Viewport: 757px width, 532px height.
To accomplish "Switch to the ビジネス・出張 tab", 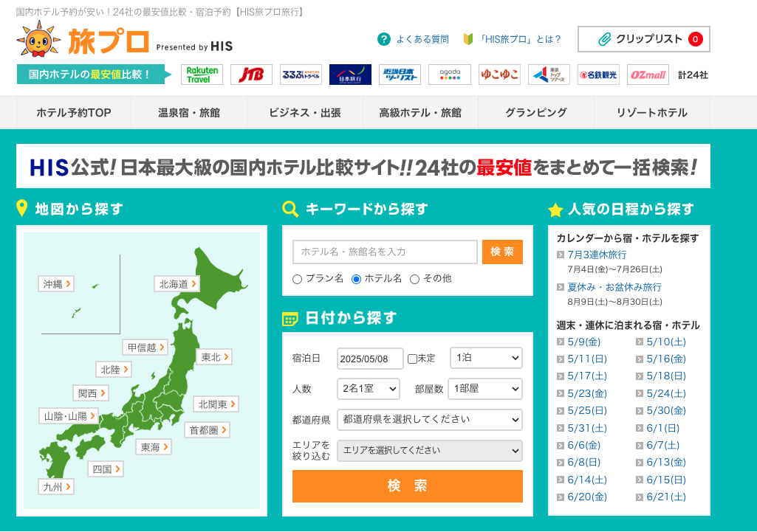I will pyautogui.click(x=305, y=112).
